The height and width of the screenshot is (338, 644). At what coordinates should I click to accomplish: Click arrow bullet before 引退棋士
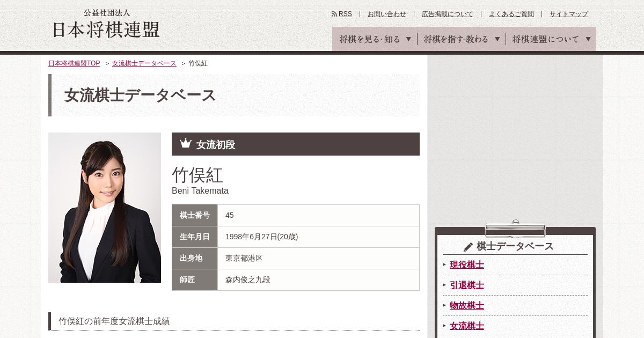tap(444, 285)
